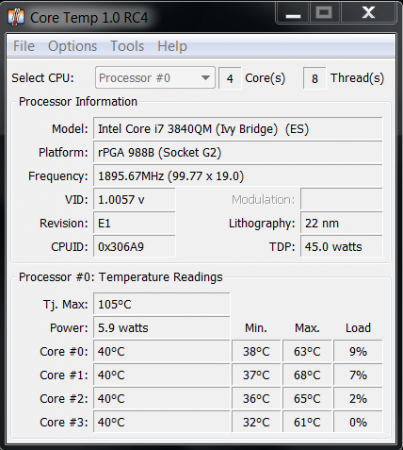Image resolution: width=403 pixels, height=450 pixels.
Task: Click the CPUID value 0x306A9
Action: click(x=134, y=247)
